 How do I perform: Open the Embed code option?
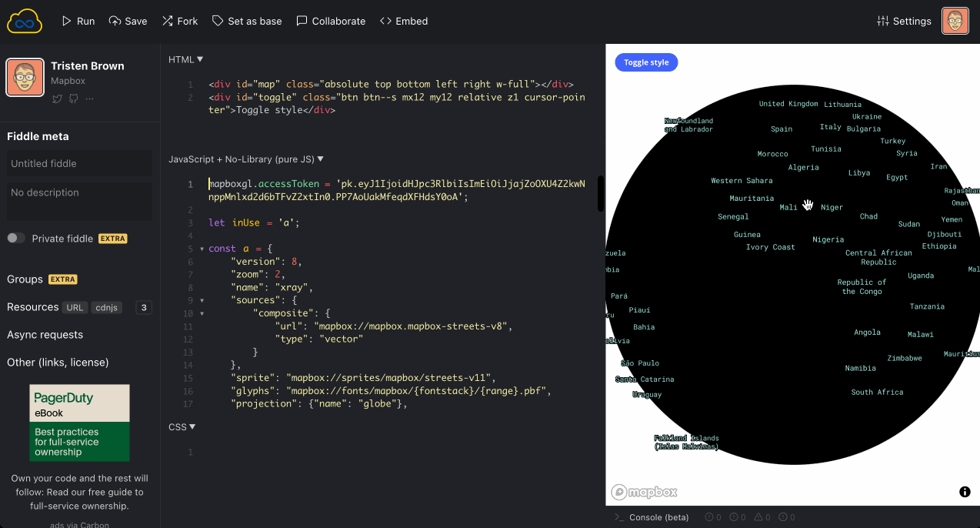(404, 21)
